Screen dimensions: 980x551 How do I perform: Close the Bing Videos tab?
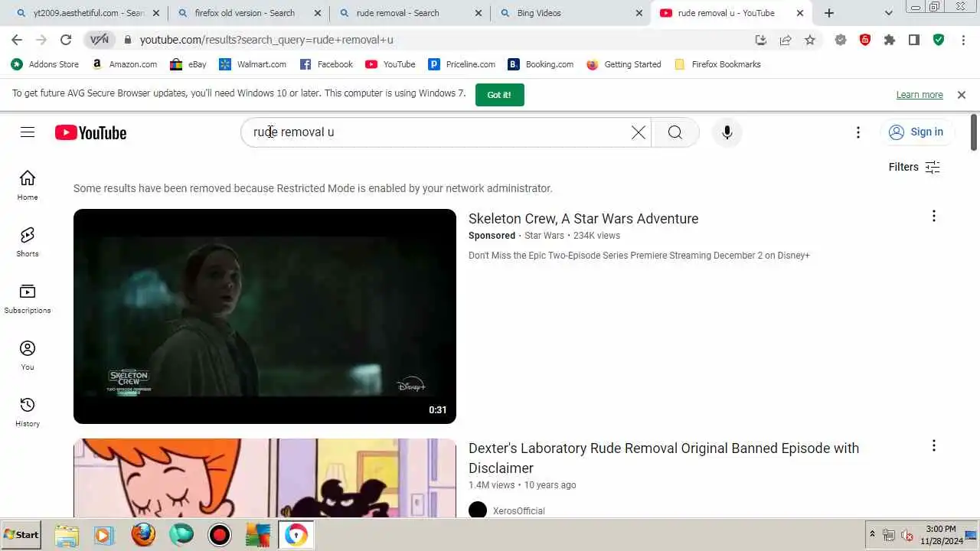[639, 13]
